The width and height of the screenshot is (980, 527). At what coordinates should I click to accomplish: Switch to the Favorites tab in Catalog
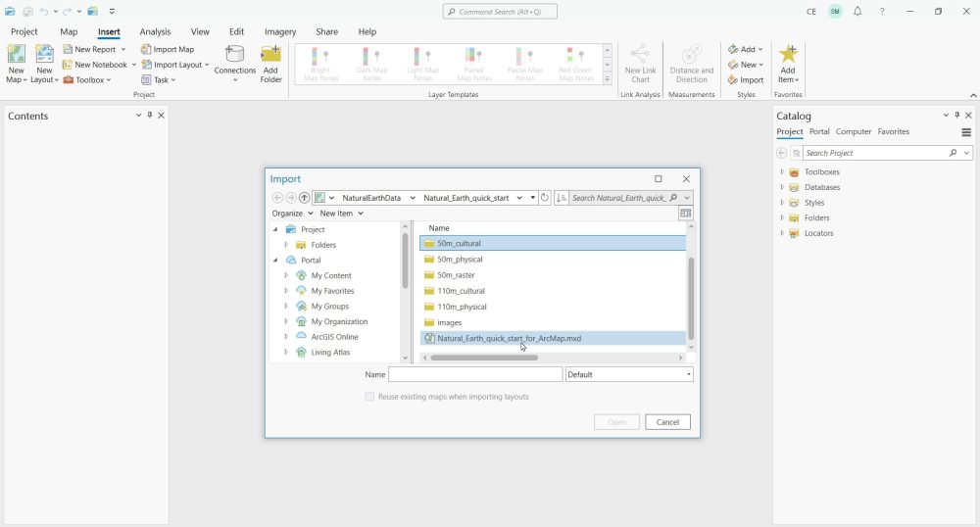[x=893, y=131]
